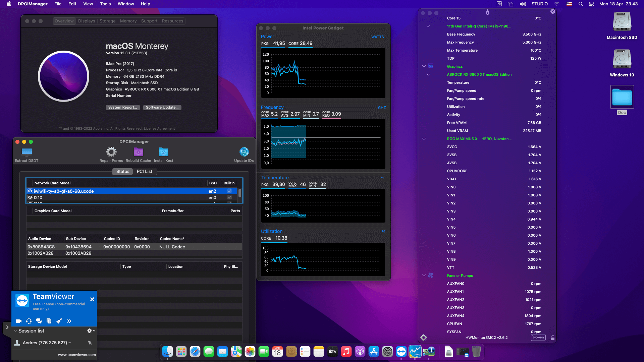Close HWMonitorSMC2 panel with round X
The width and height of the screenshot is (644, 362).
tap(553, 11)
